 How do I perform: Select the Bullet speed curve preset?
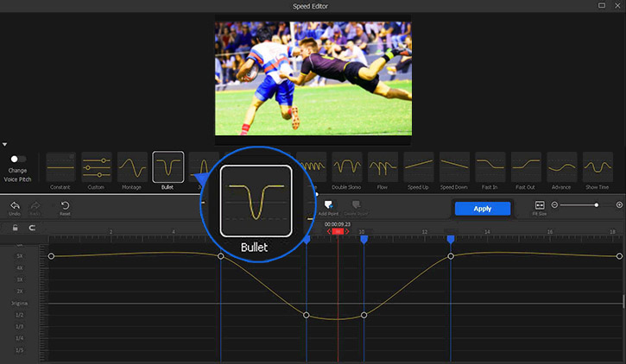(x=168, y=167)
